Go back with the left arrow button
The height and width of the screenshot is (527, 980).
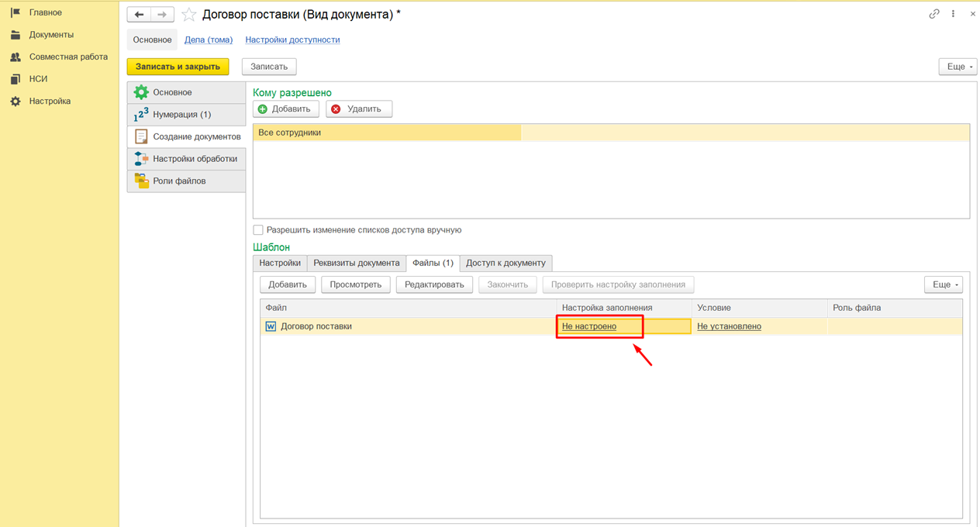tap(139, 15)
